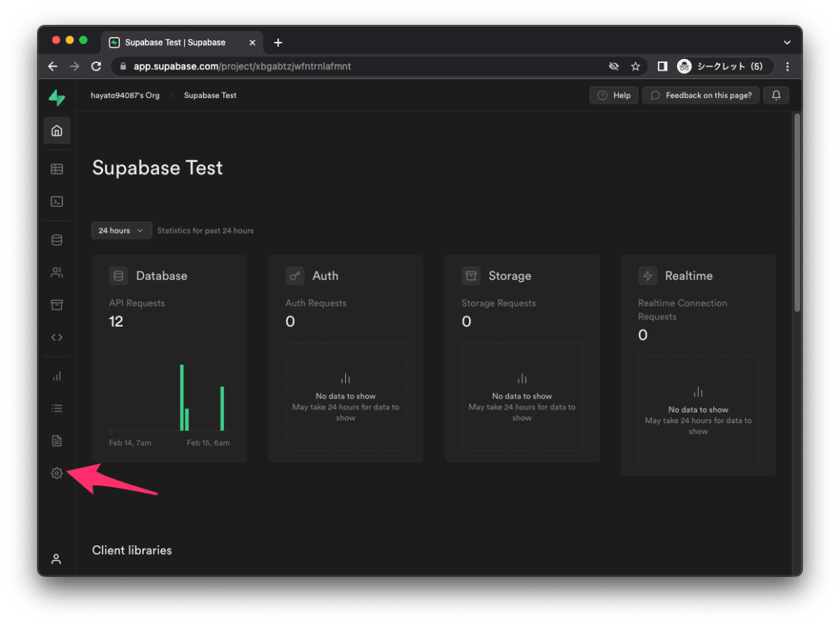The image size is (840, 626).
Task: Open the Storage archive sidebar icon
Action: coord(57,305)
